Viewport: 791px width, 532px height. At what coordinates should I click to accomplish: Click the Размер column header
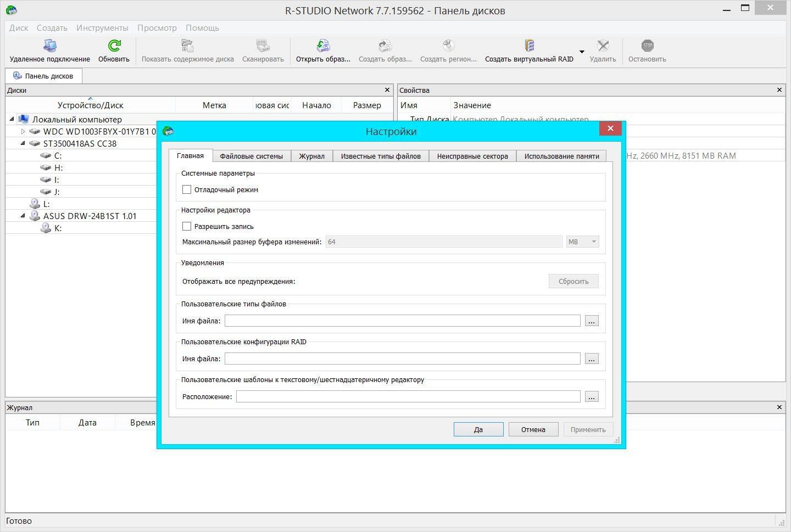367,105
